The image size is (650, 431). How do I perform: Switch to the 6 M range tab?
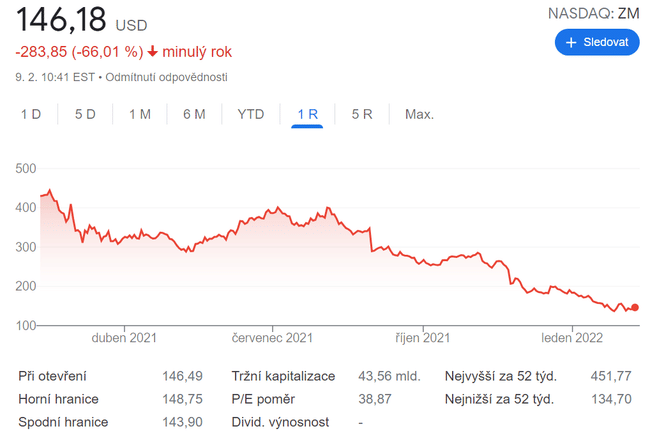194,114
